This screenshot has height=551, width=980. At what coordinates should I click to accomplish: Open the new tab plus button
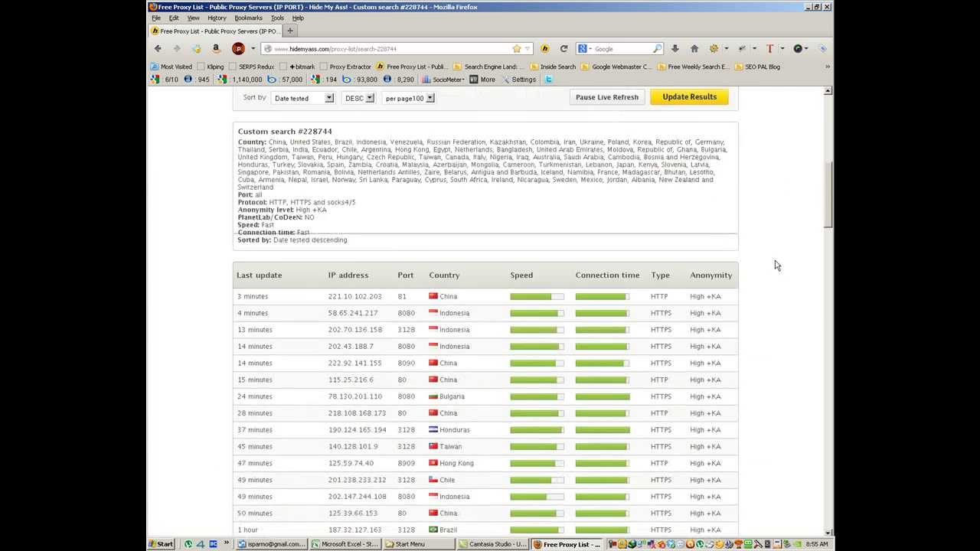pyautogui.click(x=290, y=31)
